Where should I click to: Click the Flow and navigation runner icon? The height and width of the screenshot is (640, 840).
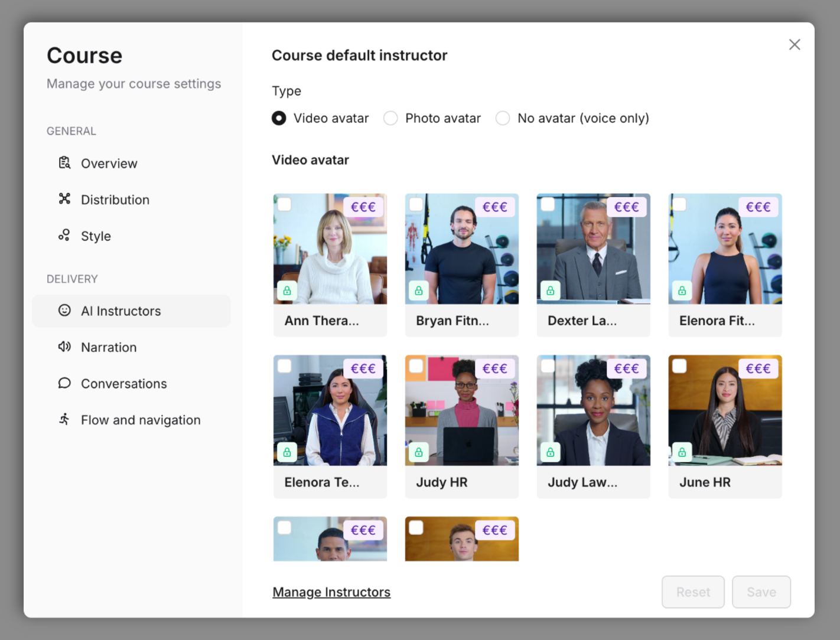click(64, 419)
